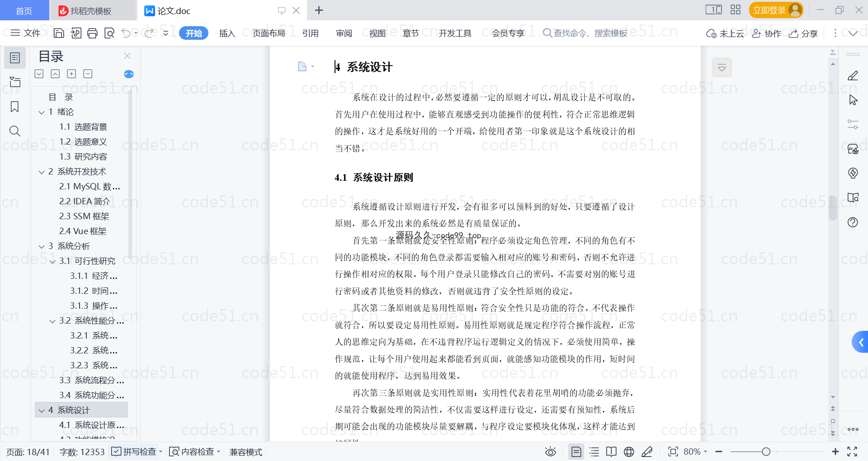Click the pen edit icon in right sidebar

(853, 75)
